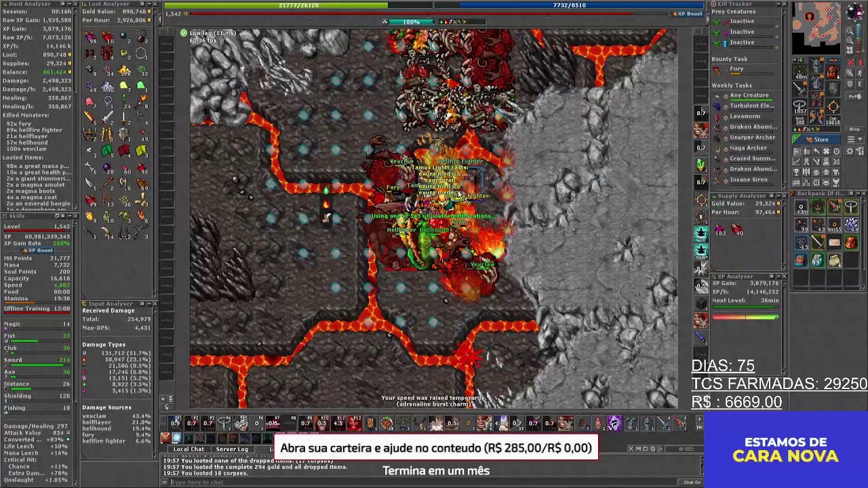This screenshot has height=488, width=868.
Task: Select the sword weapon equipment slot
Action: coord(800,89)
